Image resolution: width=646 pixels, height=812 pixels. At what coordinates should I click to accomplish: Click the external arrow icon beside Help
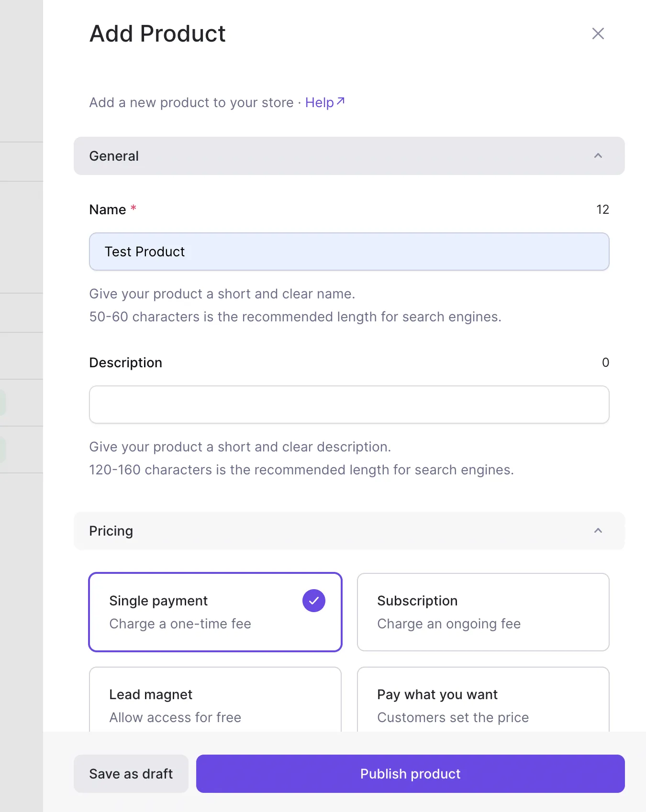pos(341,101)
